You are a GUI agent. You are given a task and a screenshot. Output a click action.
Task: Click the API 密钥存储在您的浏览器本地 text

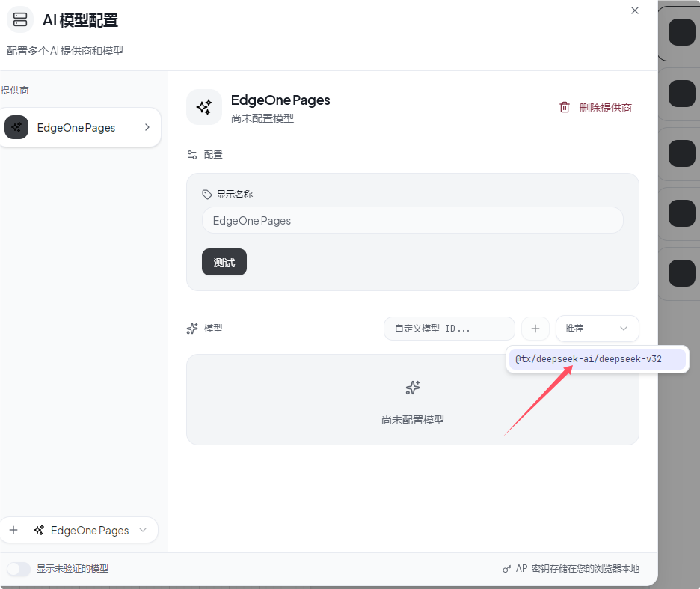[577, 569]
